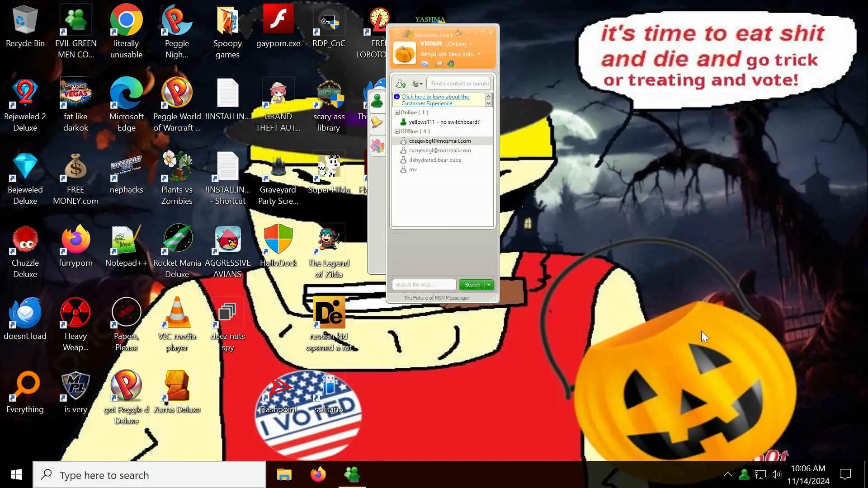The image size is (868, 488).
Task: Select the bell alerts sidebar tab
Action: (377, 122)
